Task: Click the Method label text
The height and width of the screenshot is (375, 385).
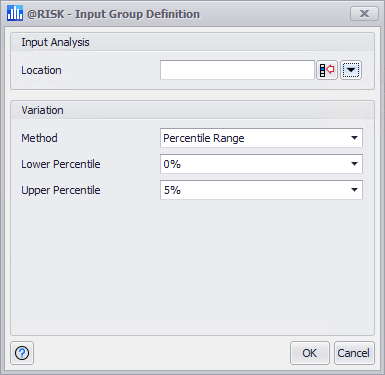Action: point(39,138)
